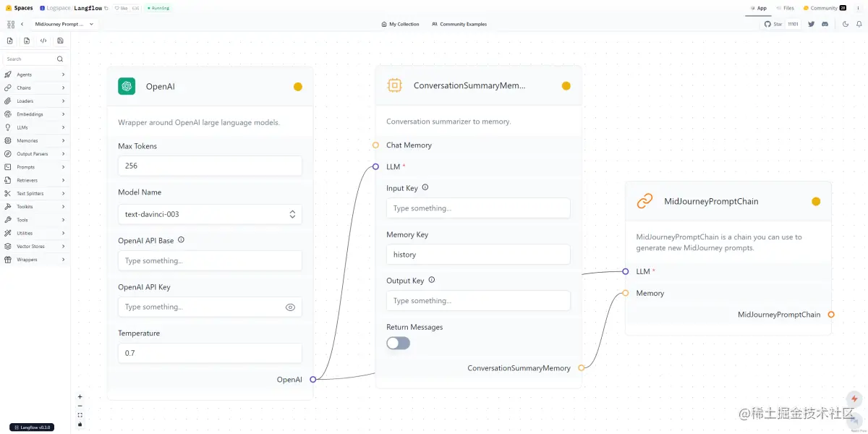This screenshot has width=868, height=434.
Task: Expand the Embeddings category
Action: 35,114
